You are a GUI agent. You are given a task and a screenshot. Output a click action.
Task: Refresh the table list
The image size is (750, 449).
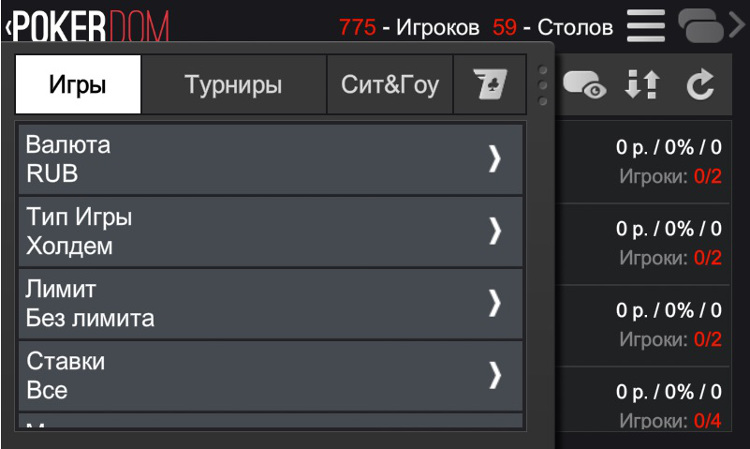700,86
